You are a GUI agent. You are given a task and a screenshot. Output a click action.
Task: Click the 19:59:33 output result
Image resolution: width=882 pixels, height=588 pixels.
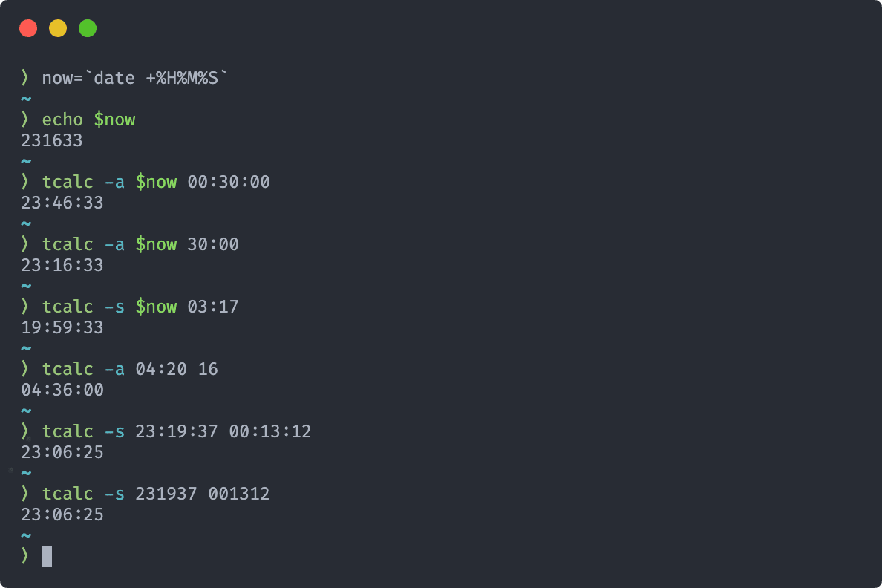[x=62, y=327]
